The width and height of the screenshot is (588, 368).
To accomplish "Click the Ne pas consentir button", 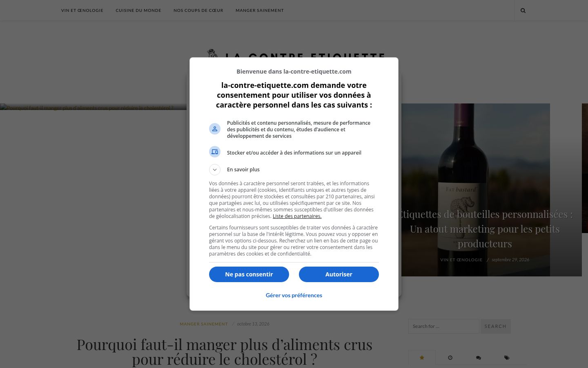I will tap(249, 274).
